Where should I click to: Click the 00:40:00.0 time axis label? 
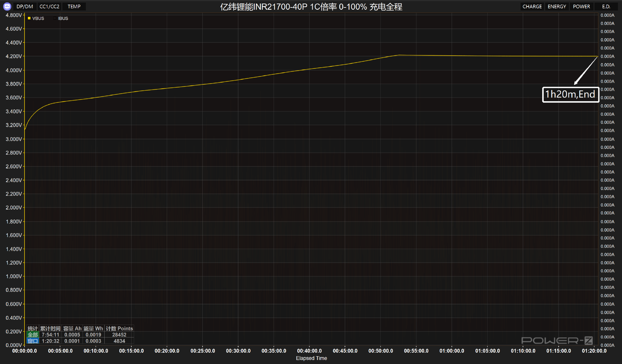(x=309, y=351)
